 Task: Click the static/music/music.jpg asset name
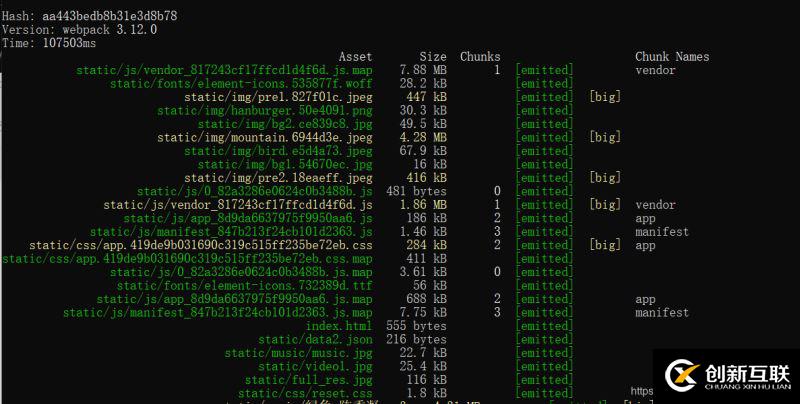coord(298,353)
